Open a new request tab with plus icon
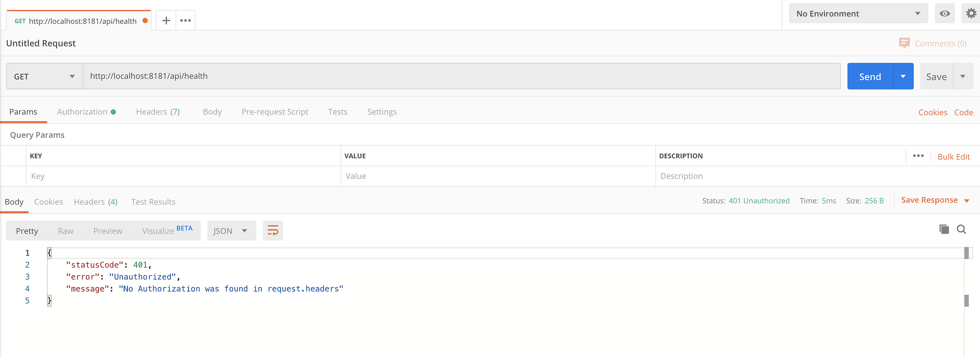Image resolution: width=980 pixels, height=357 pixels. point(166,20)
